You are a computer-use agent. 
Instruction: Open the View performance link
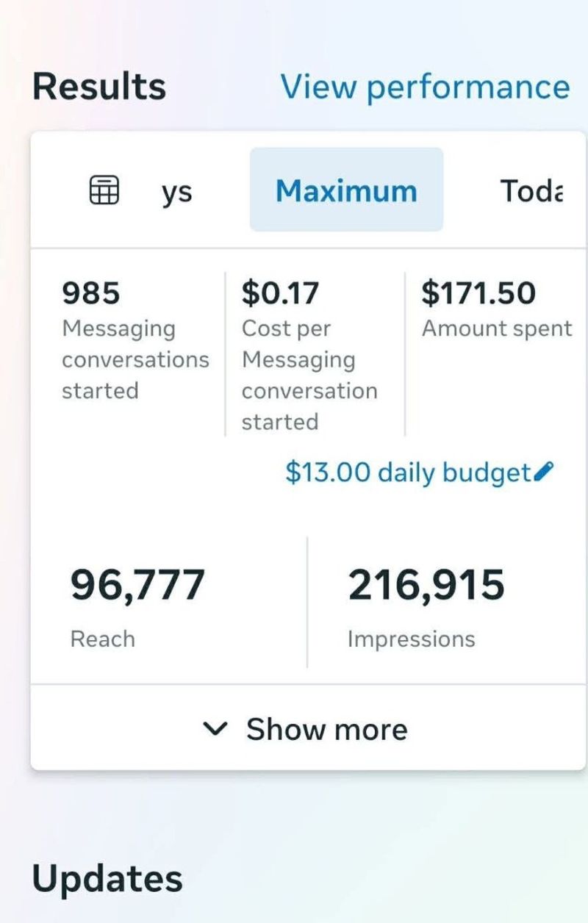[425, 87]
